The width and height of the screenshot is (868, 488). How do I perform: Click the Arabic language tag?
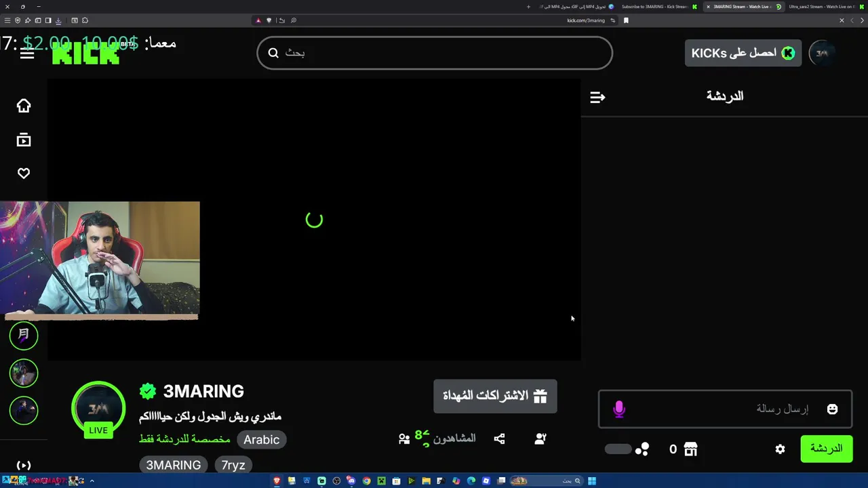[262, 439]
